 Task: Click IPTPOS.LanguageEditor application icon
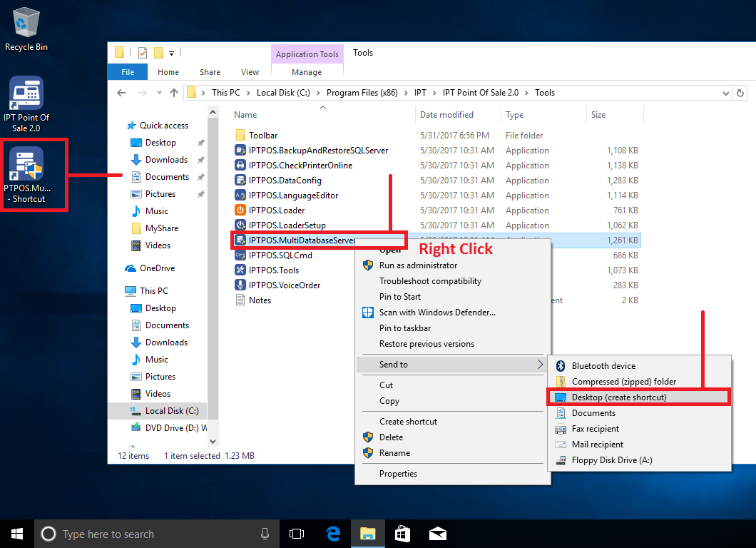tap(240, 196)
